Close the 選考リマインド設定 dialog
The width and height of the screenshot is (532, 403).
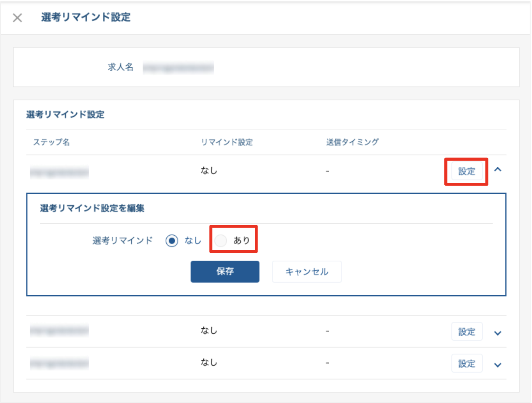click(x=17, y=18)
